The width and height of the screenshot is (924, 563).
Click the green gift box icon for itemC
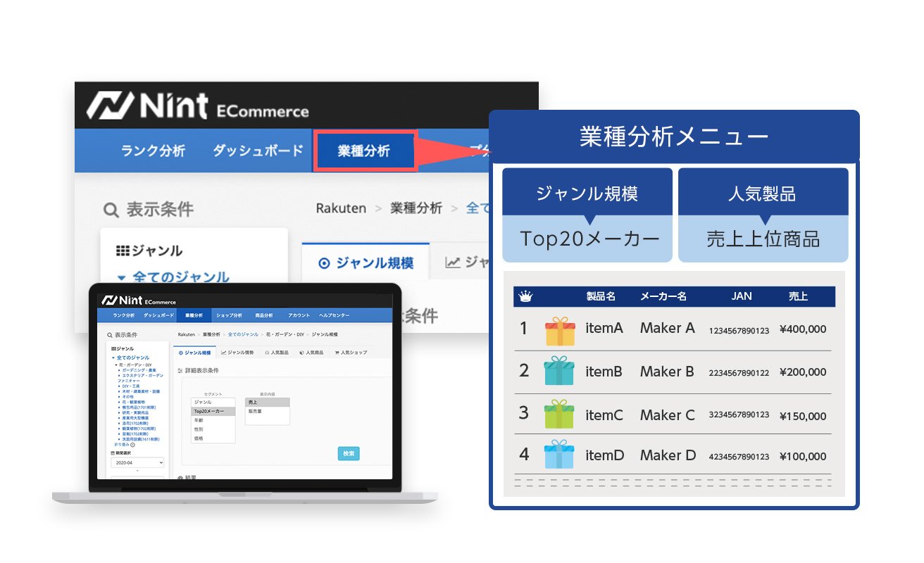pyautogui.click(x=560, y=415)
